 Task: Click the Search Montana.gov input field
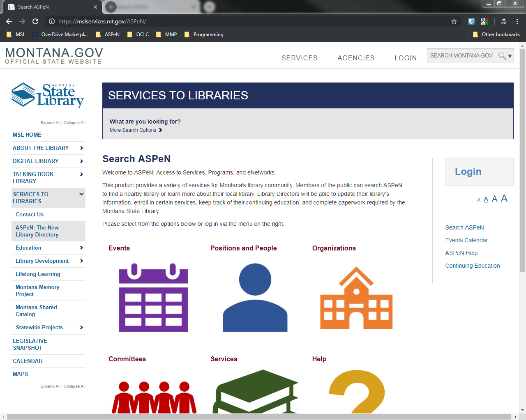462,56
